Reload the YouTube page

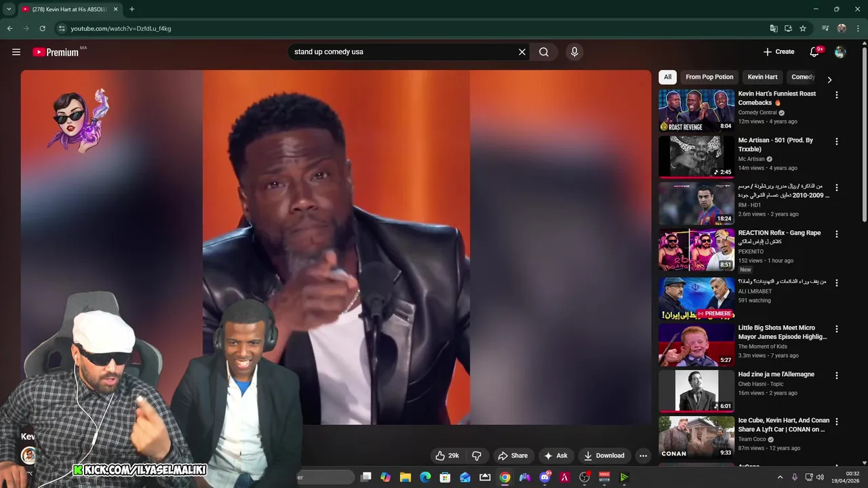(x=42, y=28)
